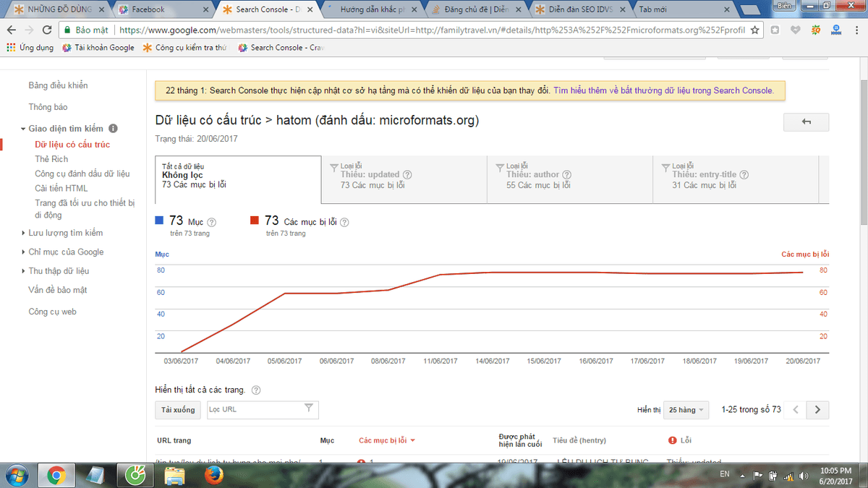Open Ứng dụng apps shortcut in bookmarks bar
The image size is (868, 488).
pyautogui.click(x=30, y=48)
